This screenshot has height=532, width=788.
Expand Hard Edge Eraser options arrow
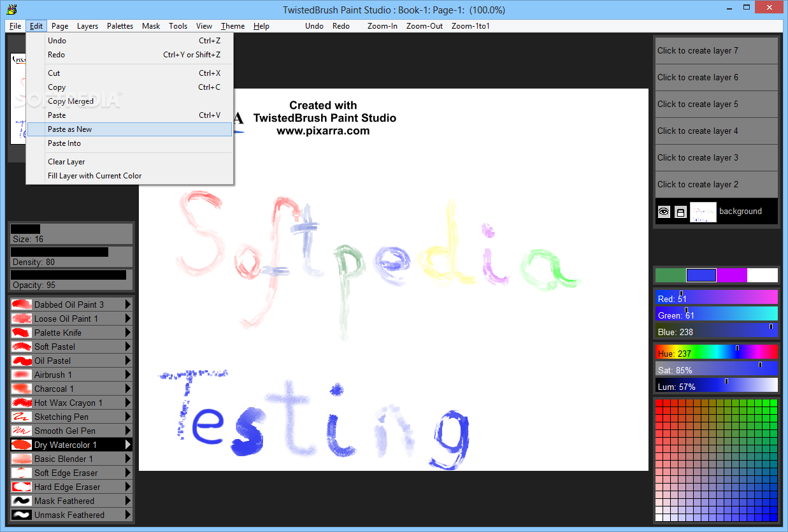click(128, 487)
